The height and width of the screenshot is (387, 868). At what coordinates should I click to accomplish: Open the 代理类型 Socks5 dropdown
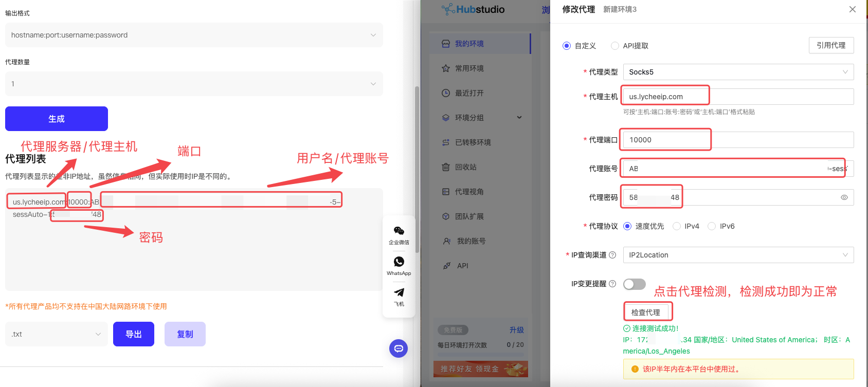[738, 72]
